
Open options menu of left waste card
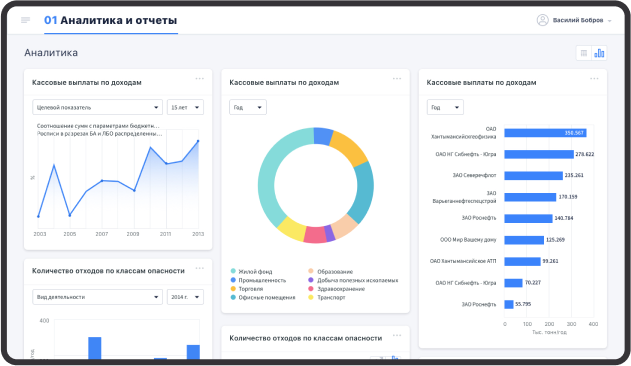point(200,268)
